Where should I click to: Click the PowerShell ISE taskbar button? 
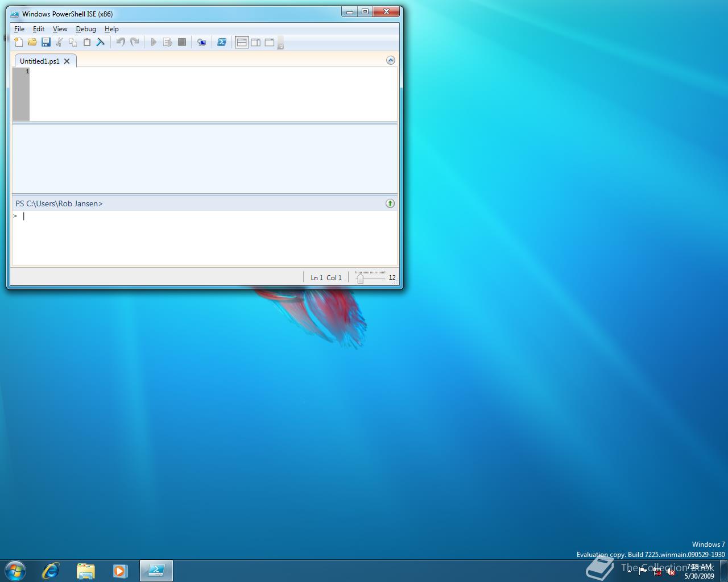pyautogui.click(x=156, y=570)
